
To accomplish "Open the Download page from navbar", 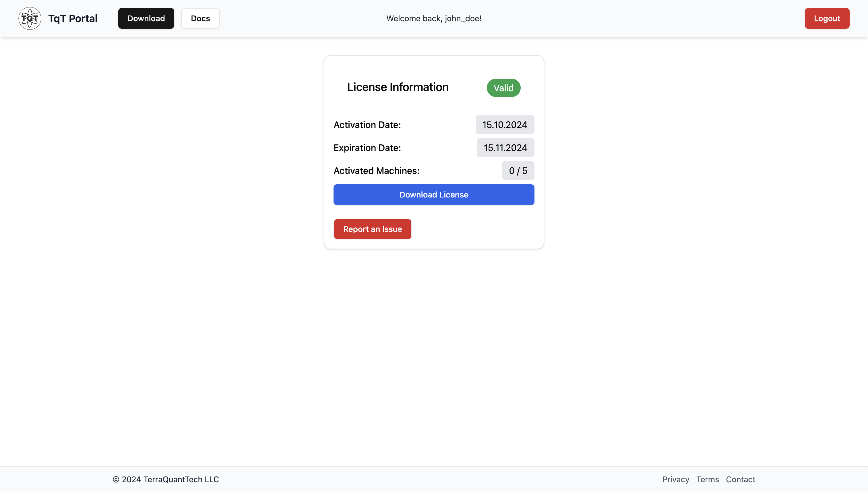I will (x=146, y=18).
